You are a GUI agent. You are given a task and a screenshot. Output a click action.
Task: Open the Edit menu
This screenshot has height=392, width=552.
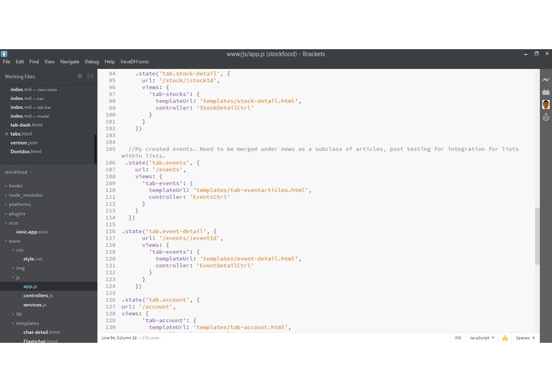pos(20,62)
